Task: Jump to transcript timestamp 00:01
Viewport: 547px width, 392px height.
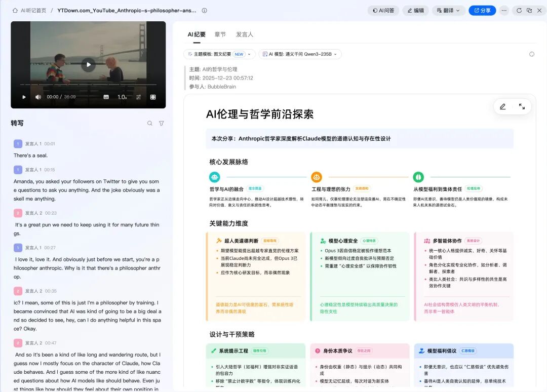Action: coord(50,144)
